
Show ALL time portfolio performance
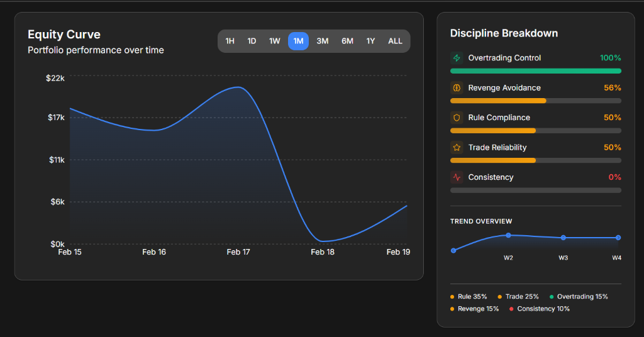(x=395, y=41)
